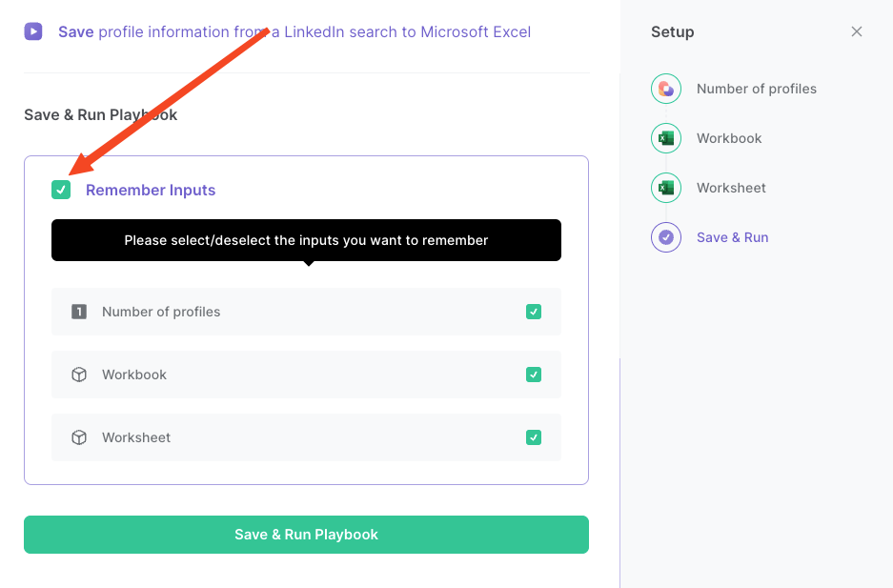This screenshot has width=893, height=588.
Task: Close the Setup panel
Action: (857, 31)
